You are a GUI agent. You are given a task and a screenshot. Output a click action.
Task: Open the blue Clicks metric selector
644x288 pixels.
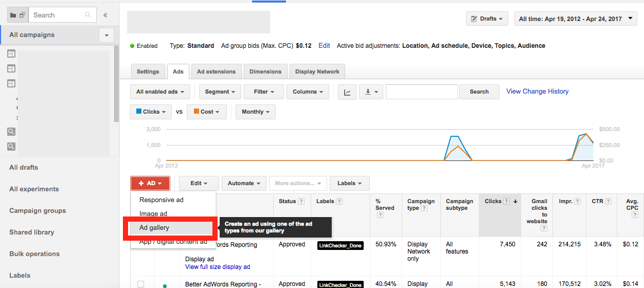[x=151, y=112]
